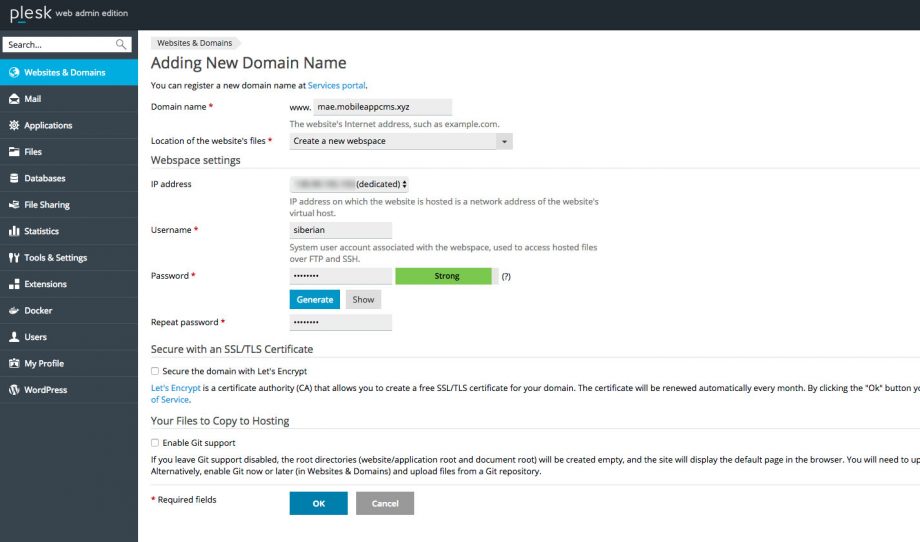Tick the Enable Git support checkbox
This screenshot has width=920, height=542.
click(x=155, y=443)
